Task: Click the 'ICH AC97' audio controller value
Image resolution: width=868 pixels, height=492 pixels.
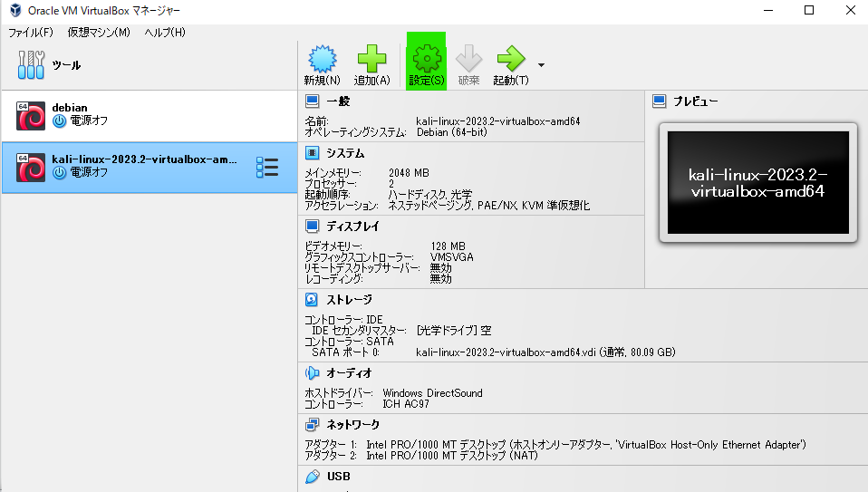Action: (x=406, y=404)
